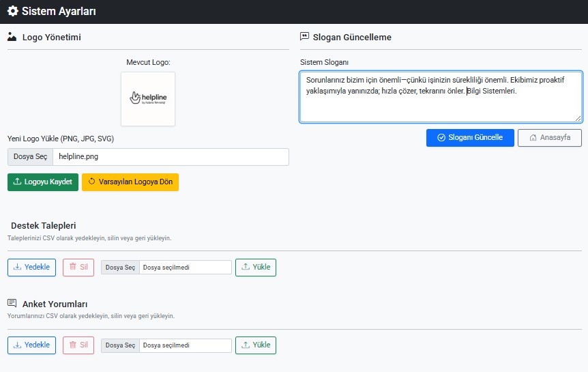Click inside the Sistem Sloganı text area
Image resolution: width=588 pixels, height=372 pixels.
coord(440,97)
